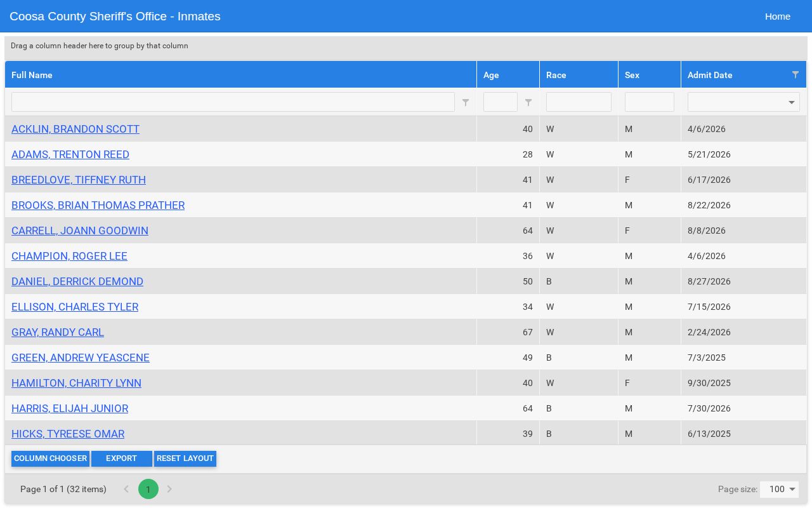The width and height of the screenshot is (812, 508).
Task: Click the Admit Date filter input
Action: coord(736,102)
